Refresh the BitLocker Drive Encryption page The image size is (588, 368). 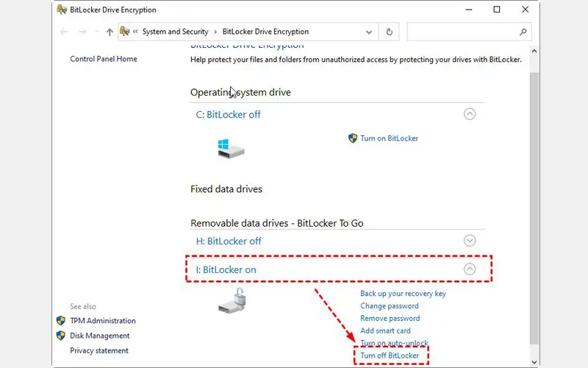point(390,32)
